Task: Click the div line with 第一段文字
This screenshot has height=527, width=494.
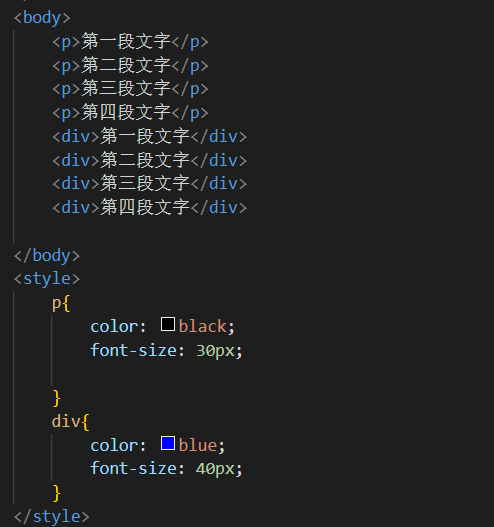Action: click(x=150, y=136)
